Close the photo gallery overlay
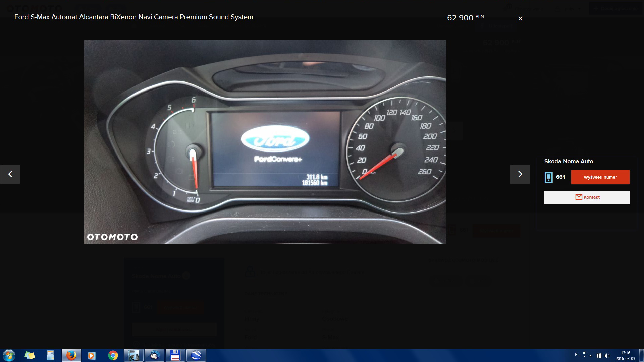Image resolution: width=644 pixels, height=362 pixels. pos(520,18)
